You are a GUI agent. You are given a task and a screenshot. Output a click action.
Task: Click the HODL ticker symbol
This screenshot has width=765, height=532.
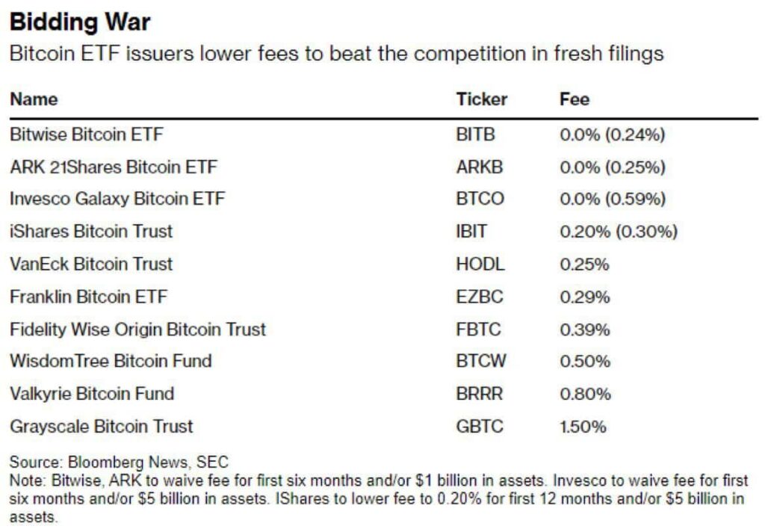click(x=480, y=265)
